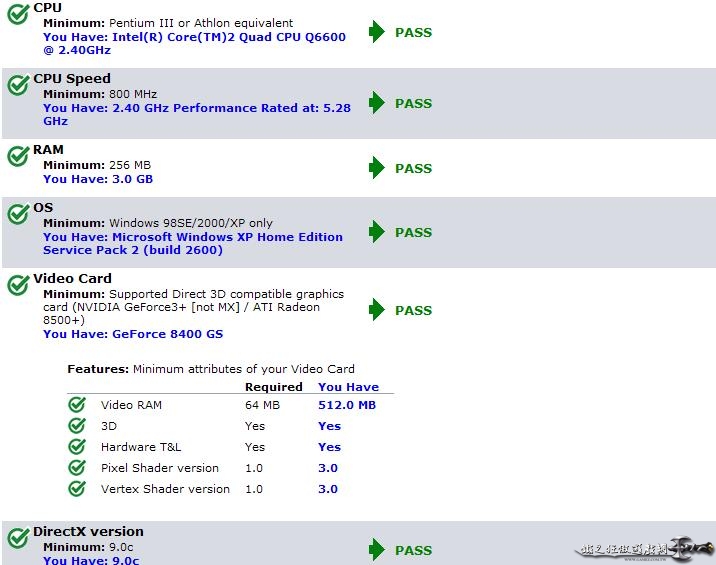Click the checkmark icon beside OS heading
Screen dimensions: 716x565
[x=18, y=214]
